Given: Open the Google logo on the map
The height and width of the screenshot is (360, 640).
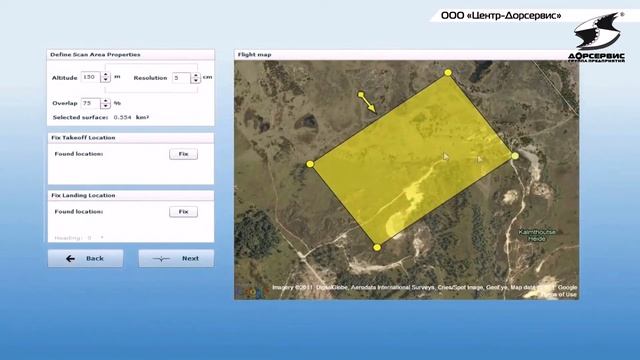Looking at the screenshot, I should pyautogui.click(x=252, y=291).
